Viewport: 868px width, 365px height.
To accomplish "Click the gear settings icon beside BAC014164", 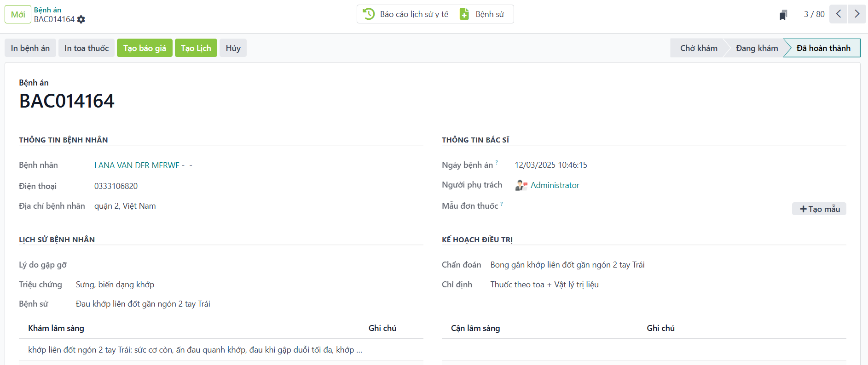I will (81, 19).
